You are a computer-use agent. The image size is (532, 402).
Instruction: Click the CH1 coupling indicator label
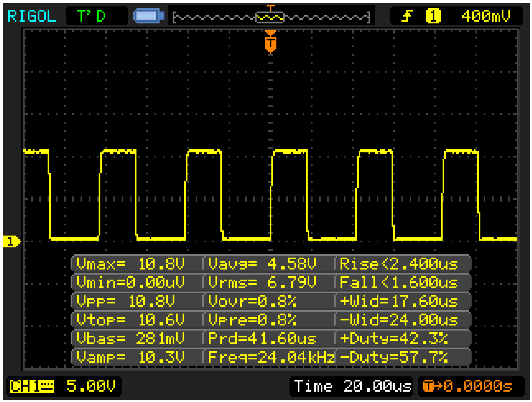point(32,386)
